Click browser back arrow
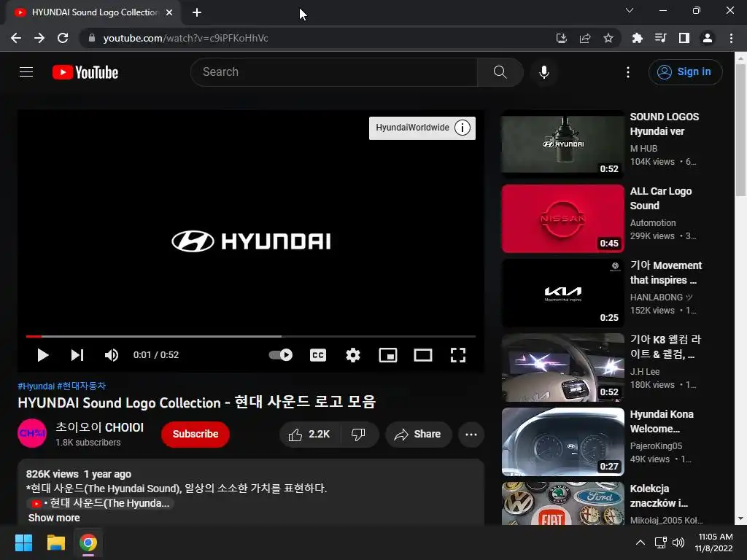Screen dimensions: 747x560 pyautogui.click(x=16, y=38)
